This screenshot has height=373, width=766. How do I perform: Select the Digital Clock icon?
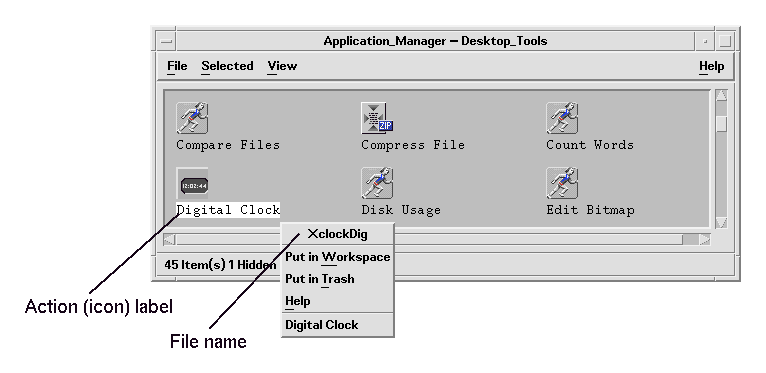(192, 183)
